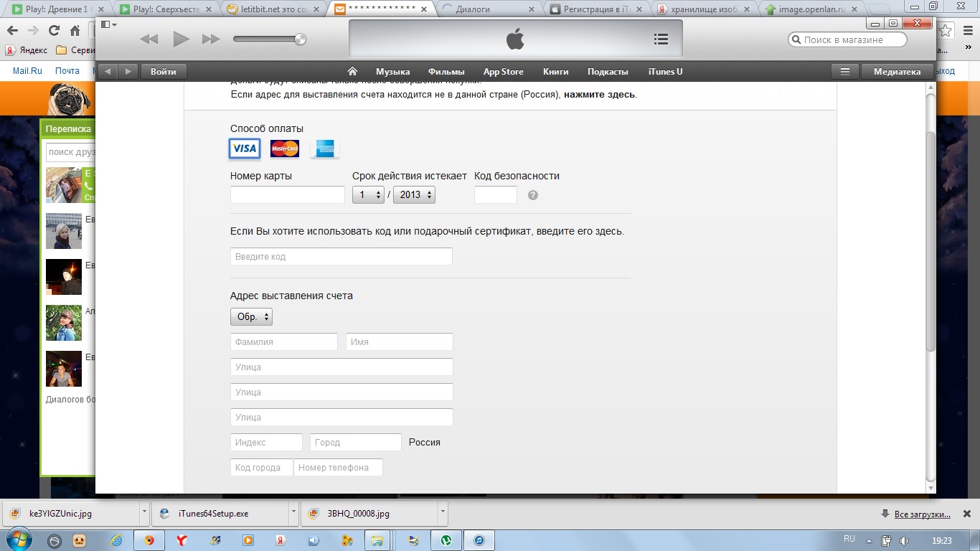Click Все загрузки link in Chrome
This screenshot has width=980, height=551.
(923, 514)
